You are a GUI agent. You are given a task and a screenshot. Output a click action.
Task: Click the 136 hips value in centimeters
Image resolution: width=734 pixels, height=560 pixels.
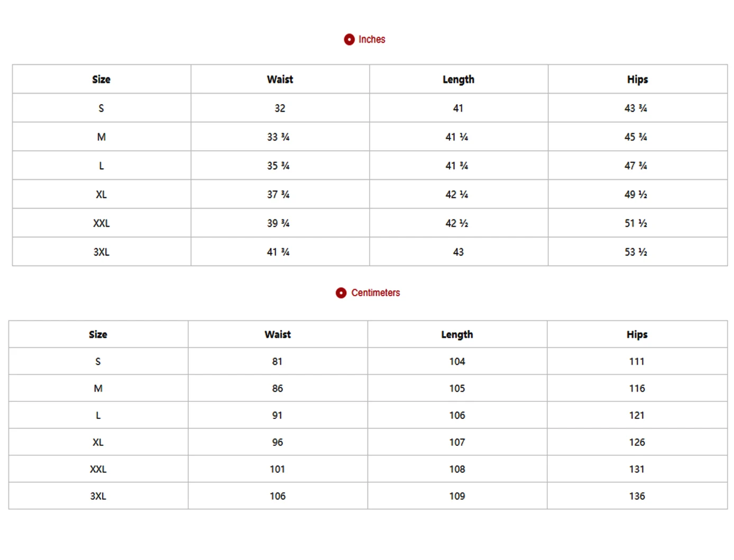[x=637, y=497]
